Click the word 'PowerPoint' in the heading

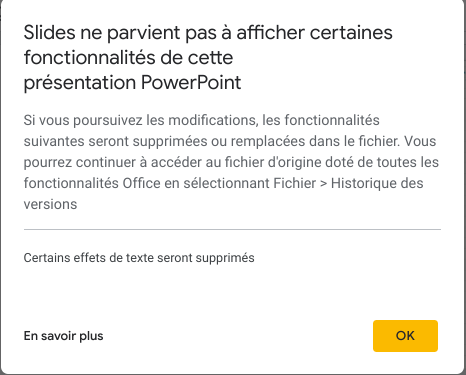pyautogui.click(x=191, y=83)
